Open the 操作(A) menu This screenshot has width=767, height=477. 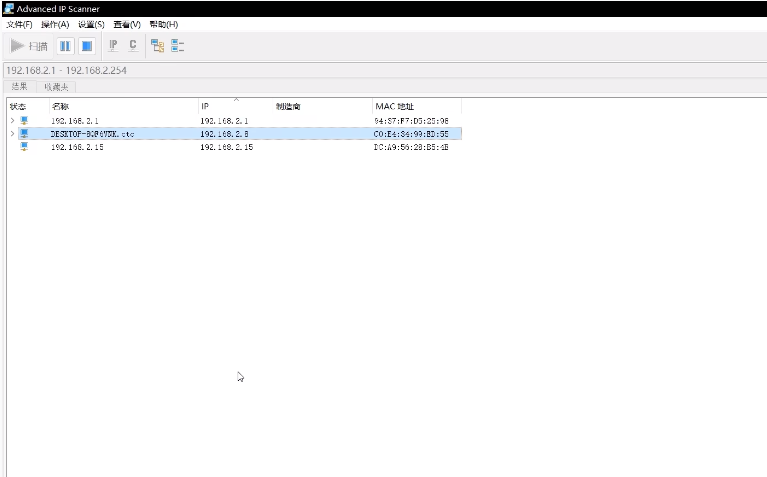pyautogui.click(x=55, y=24)
